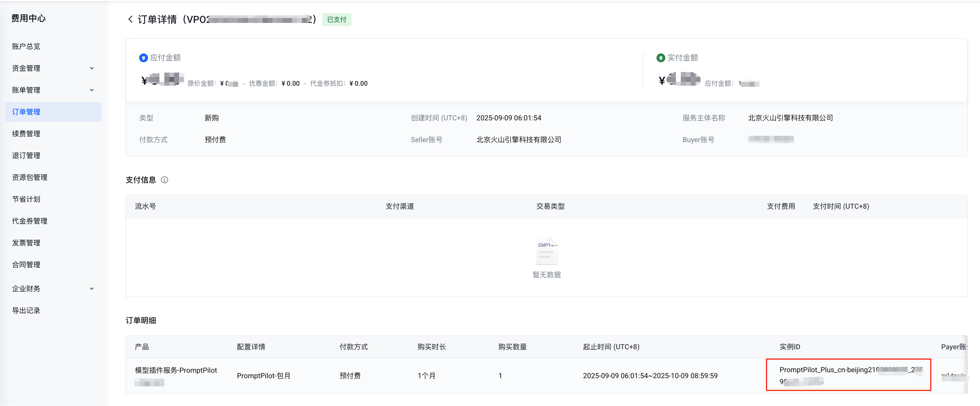Image resolution: width=980 pixels, height=406 pixels.
Task: Click the 已支付 status tag
Action: pyautogui.click(x=336, y=19)
